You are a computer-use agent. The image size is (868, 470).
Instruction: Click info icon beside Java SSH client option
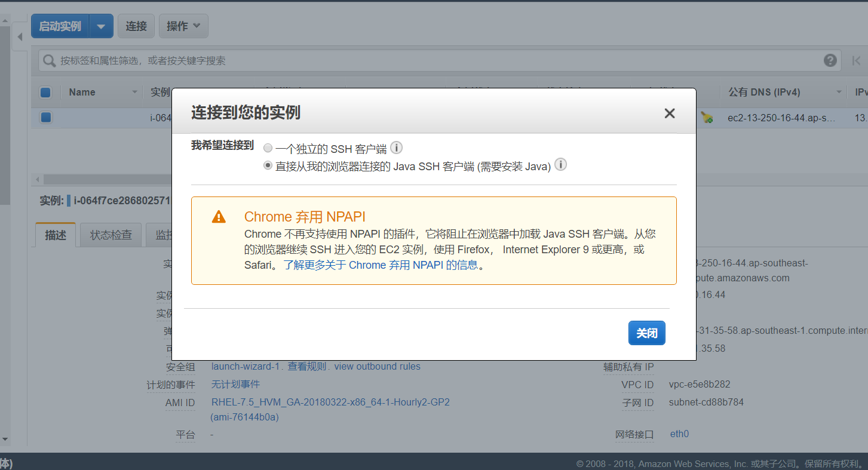tap(560, 165)
